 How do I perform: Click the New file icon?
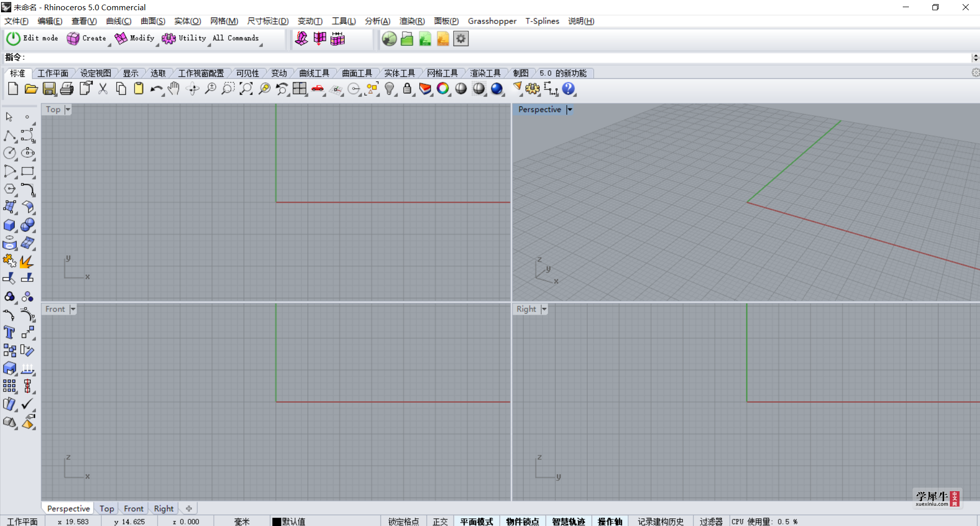click(13, 89)
